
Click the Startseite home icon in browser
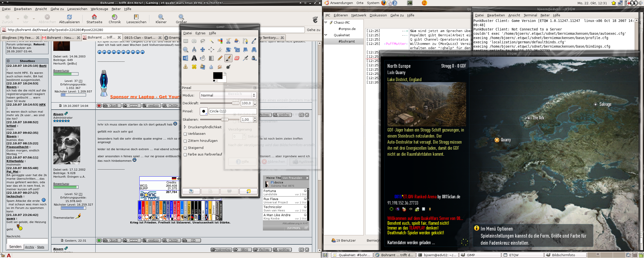(x=94, y=19)
